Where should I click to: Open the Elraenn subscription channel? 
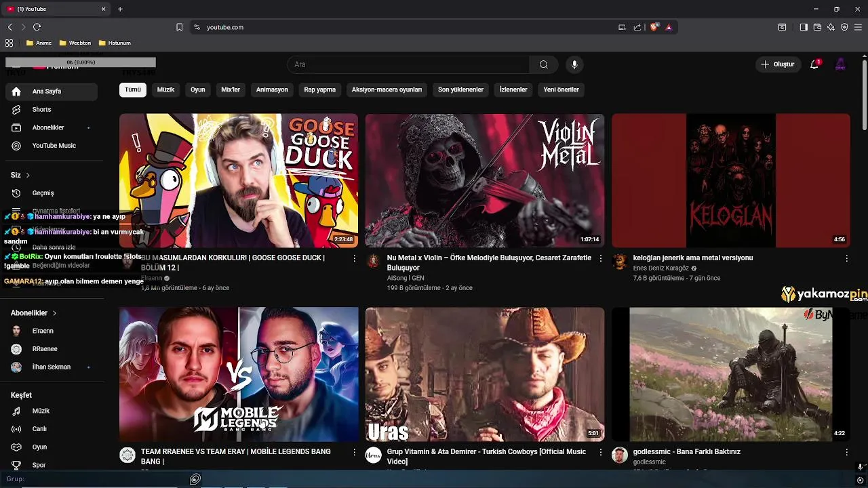(x=52, y=331)
